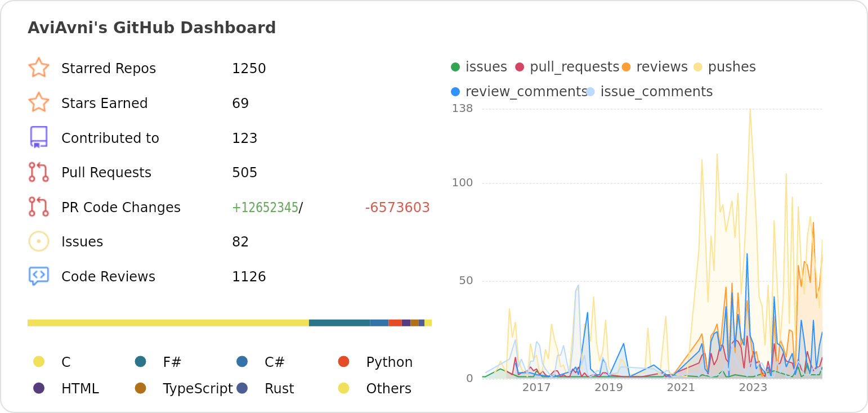Click the Stars Earned value 69
The image size is (868, 413).
240,104
